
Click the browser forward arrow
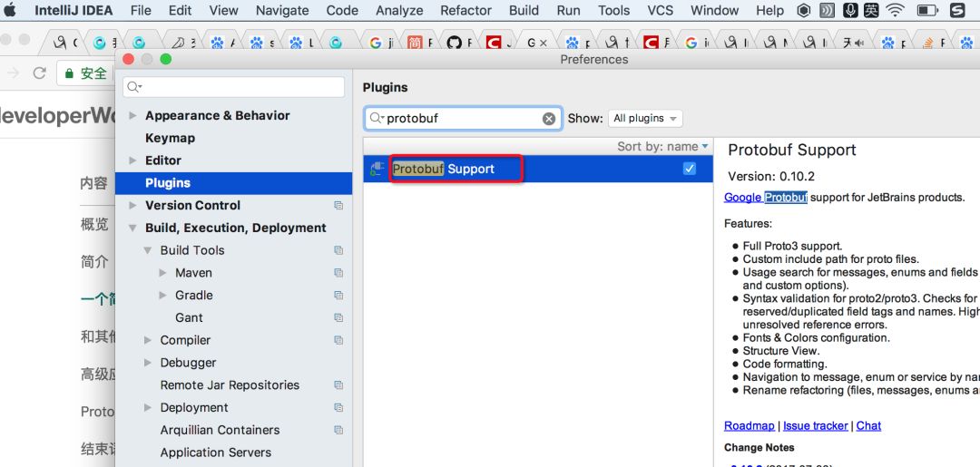coord(13,73)
